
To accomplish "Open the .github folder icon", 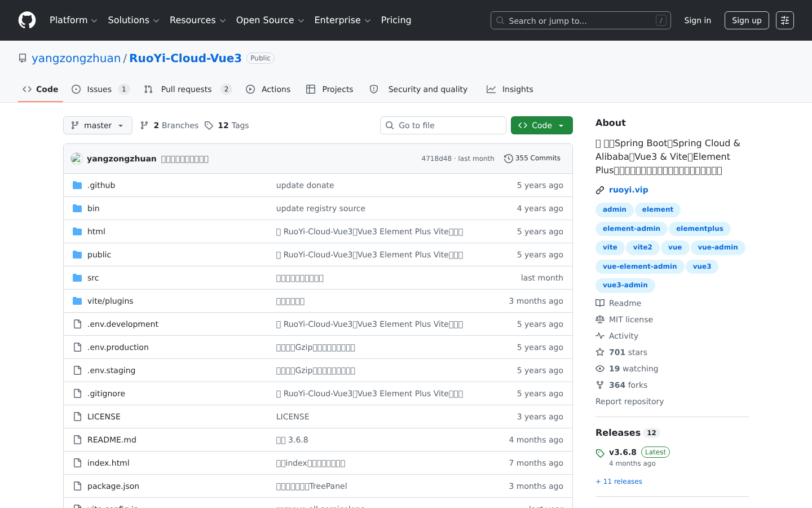I will tap(77, 185).
